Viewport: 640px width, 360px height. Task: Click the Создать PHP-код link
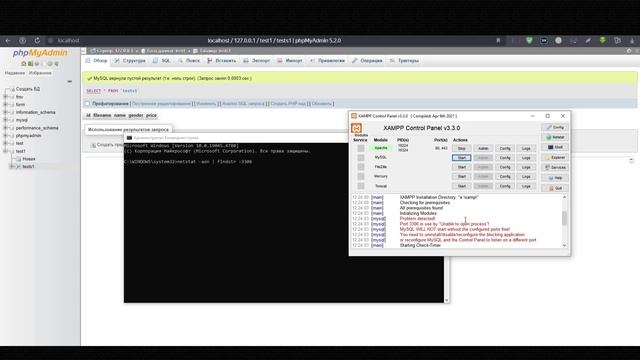click(288, 104)
